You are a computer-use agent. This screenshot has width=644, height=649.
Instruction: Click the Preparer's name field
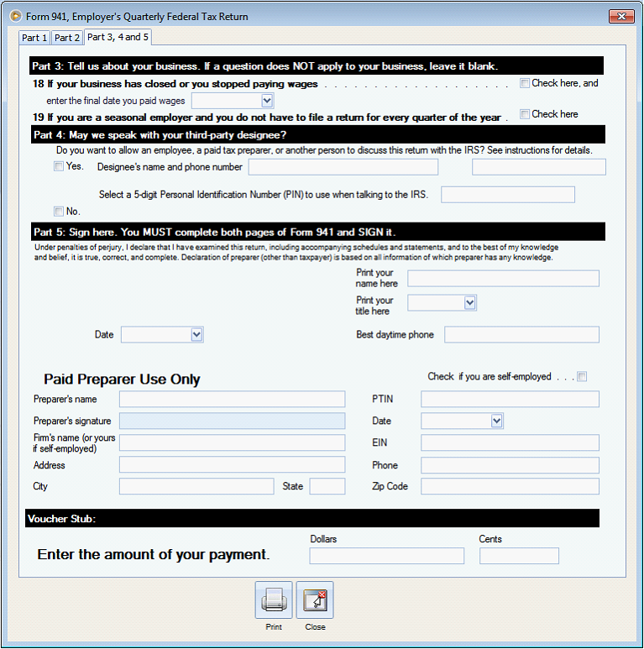coord(232,399)
